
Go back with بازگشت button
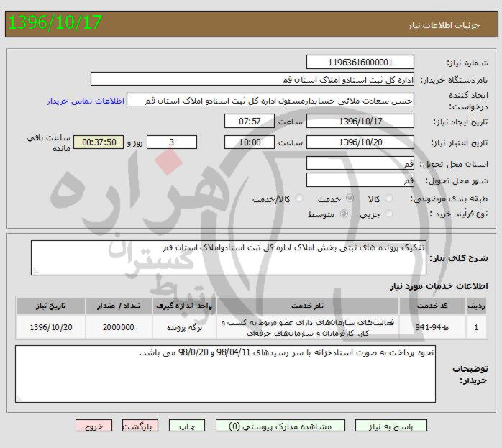pyautogui.click(x=140, y=426)
